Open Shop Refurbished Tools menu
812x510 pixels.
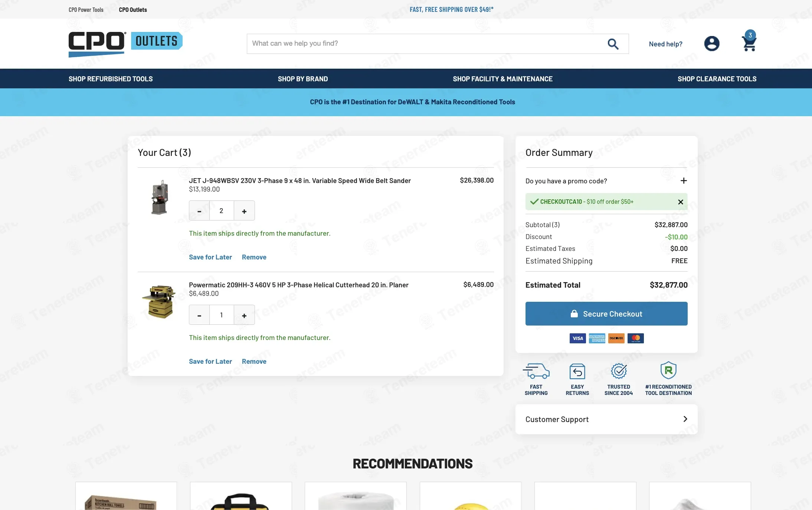point(111,79)
